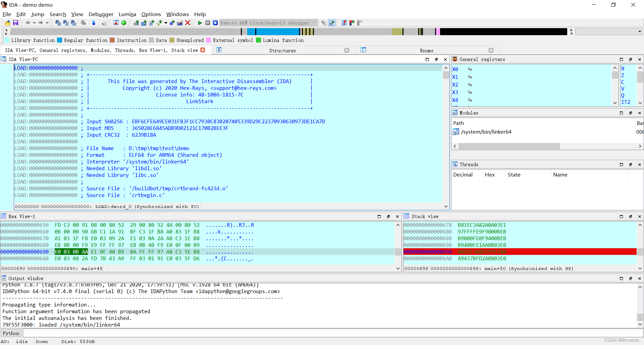Open the dropdown arrow next to string icon
Image resolution: width=644 pixels, height=345 pixels.
point(166,23)
